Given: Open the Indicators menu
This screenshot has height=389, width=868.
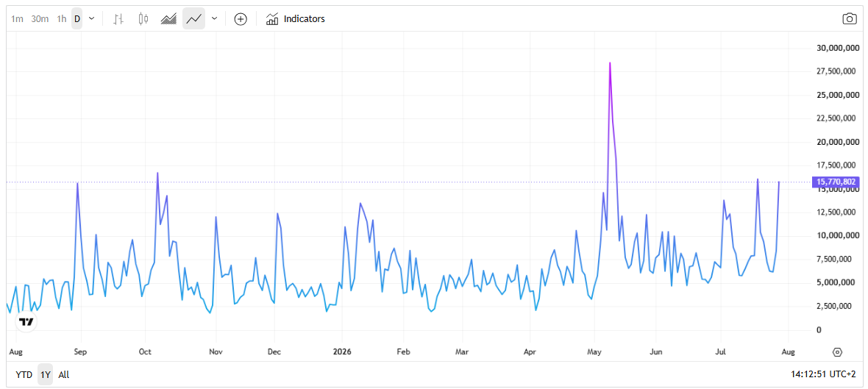Looking at the screenshot, I should point(296,19).
